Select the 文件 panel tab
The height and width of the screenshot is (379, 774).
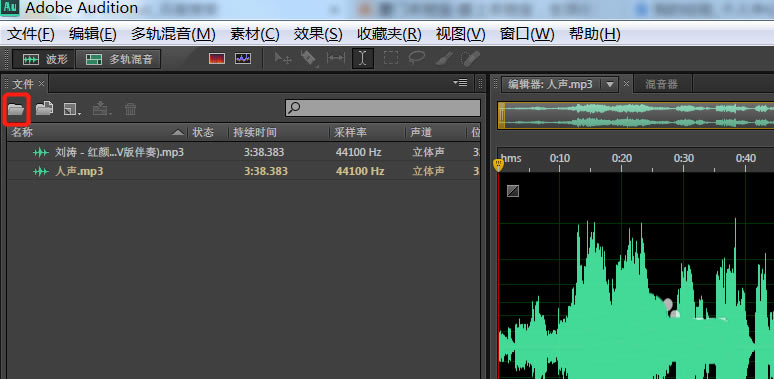click(23, 84)
